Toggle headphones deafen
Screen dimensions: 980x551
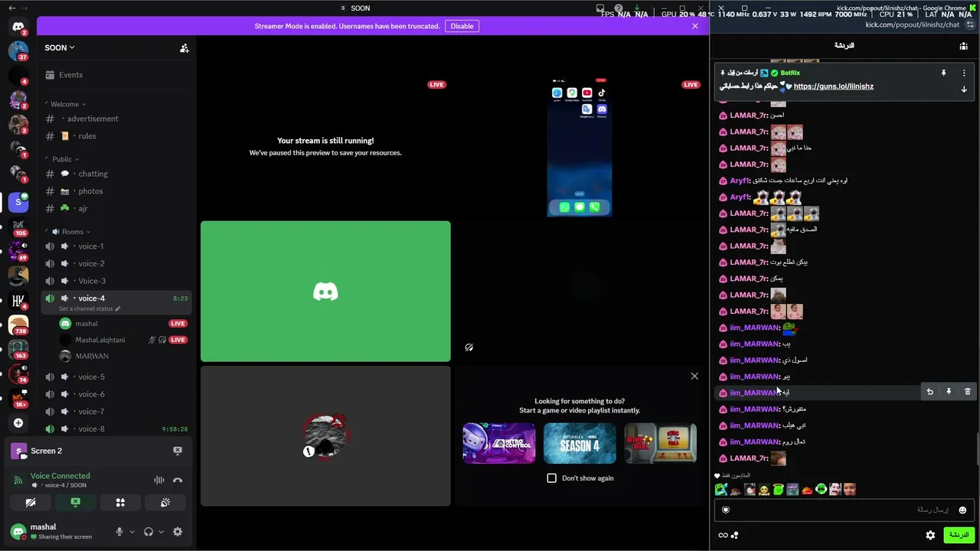click(x=149, y=532)
